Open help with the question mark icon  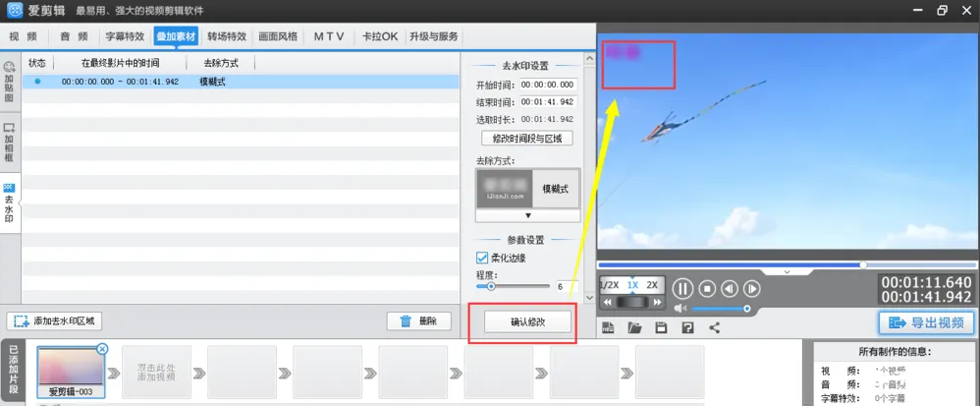pyautogui.click(x=688, y=327)
